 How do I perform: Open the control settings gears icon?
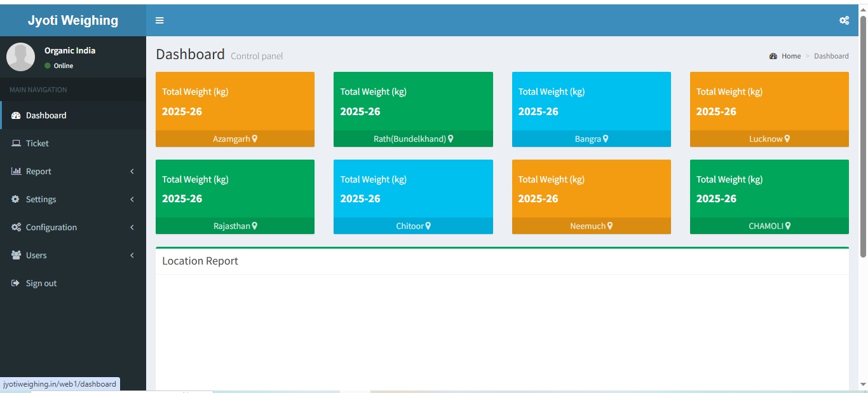(x=844, y=20)
